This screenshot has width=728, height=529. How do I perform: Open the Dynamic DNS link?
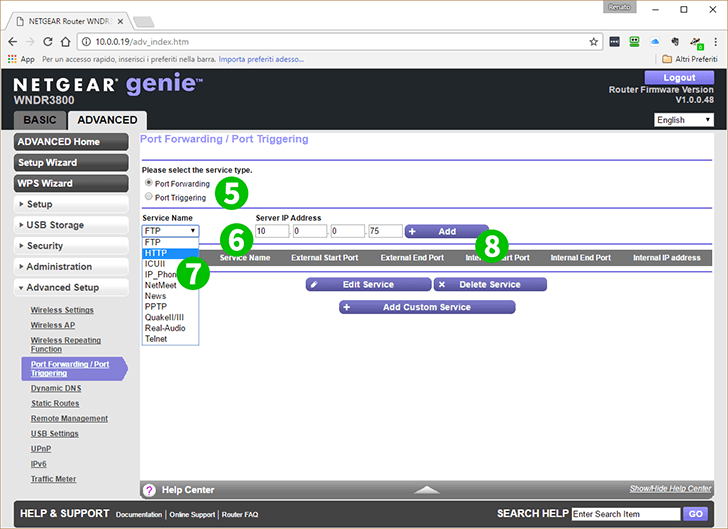pyautogui.click(x=56, y=388)
